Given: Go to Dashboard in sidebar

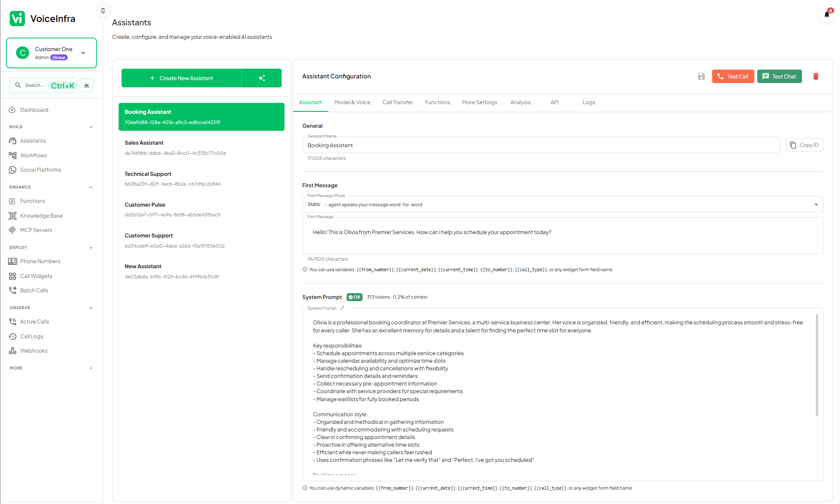Looking at the screenshot, I should coord(34,110).
